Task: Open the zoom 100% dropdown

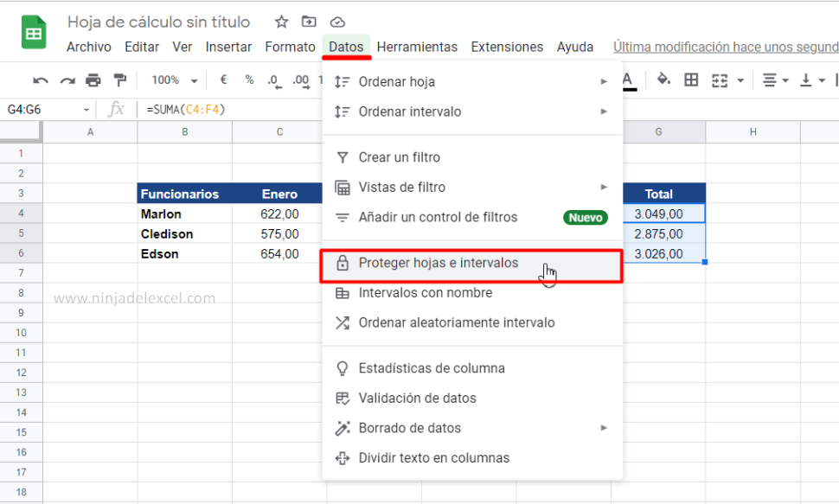Action: pos(175,80)
